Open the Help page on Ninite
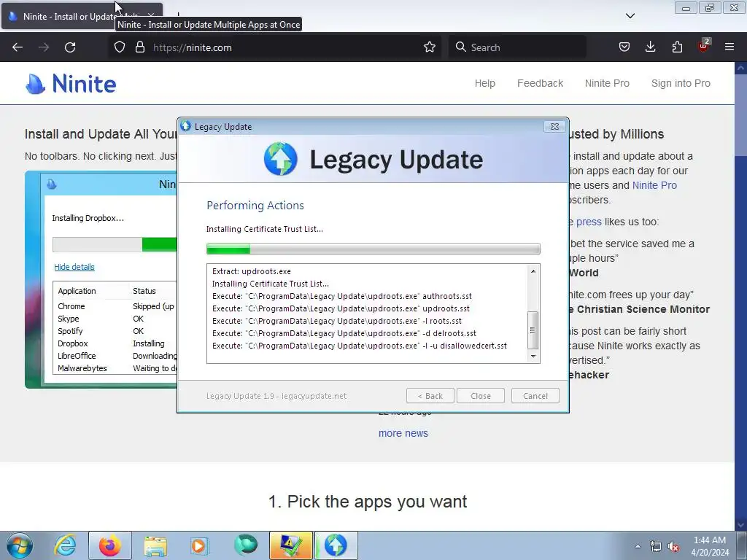This screenshot has height=560, width=747. pos(485,83)
